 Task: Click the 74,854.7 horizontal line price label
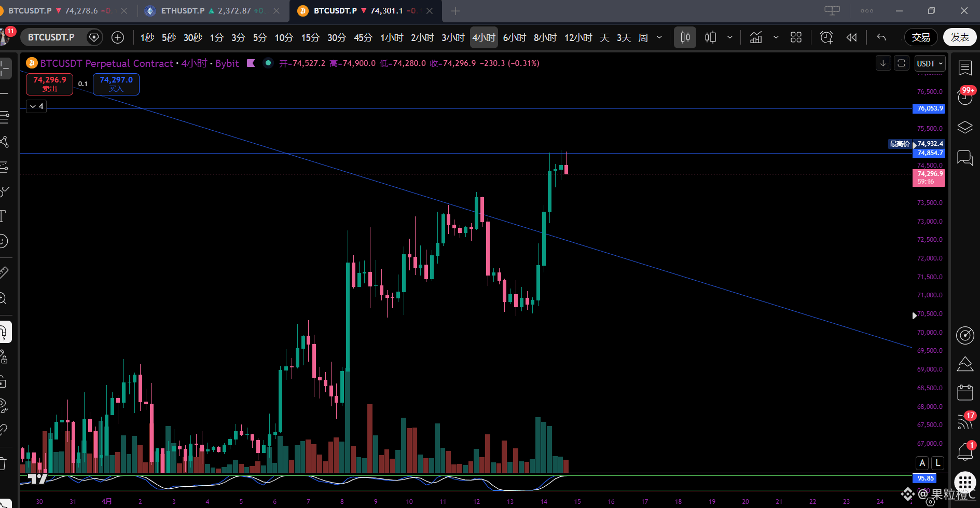929,153
